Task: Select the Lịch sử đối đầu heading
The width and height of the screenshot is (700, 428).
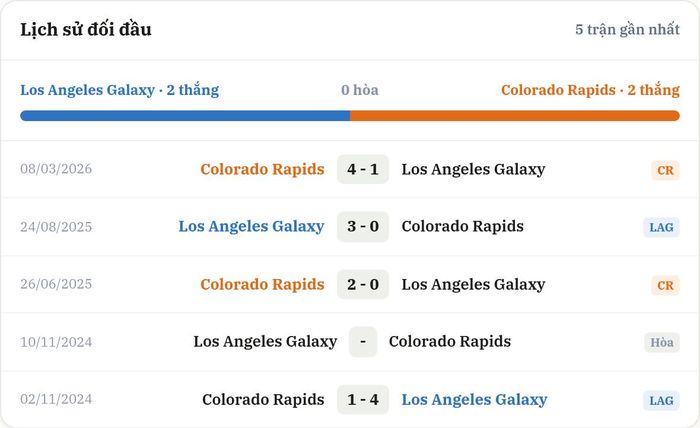Action: [x=86, y=29]
